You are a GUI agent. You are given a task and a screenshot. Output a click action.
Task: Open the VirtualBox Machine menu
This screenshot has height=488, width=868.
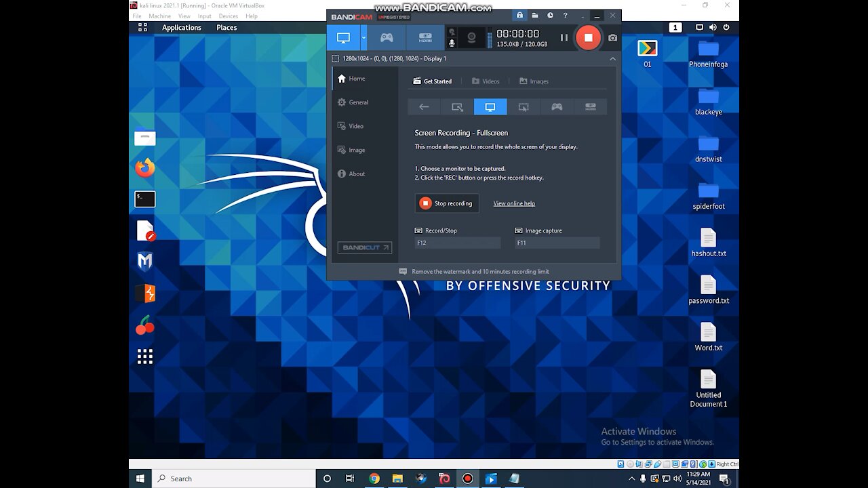(160, 16)
